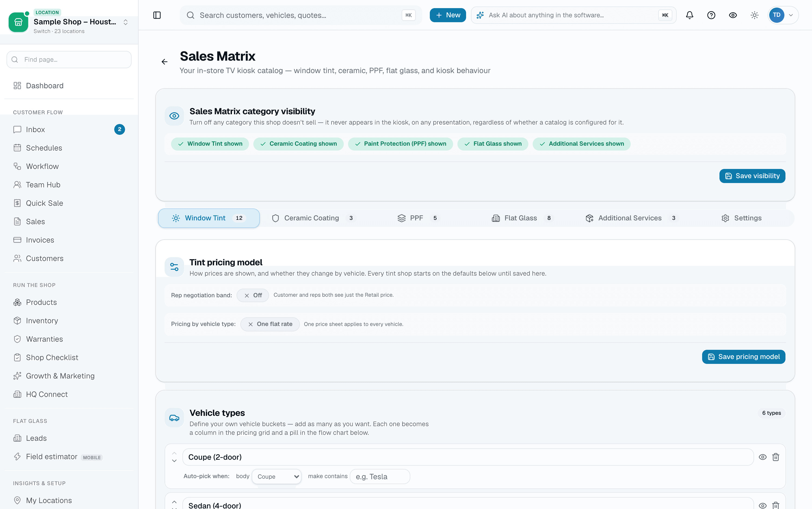This screenshot has height=509, width=812.
Task: Open Team Hub
Action: click(x=69, y=185)
